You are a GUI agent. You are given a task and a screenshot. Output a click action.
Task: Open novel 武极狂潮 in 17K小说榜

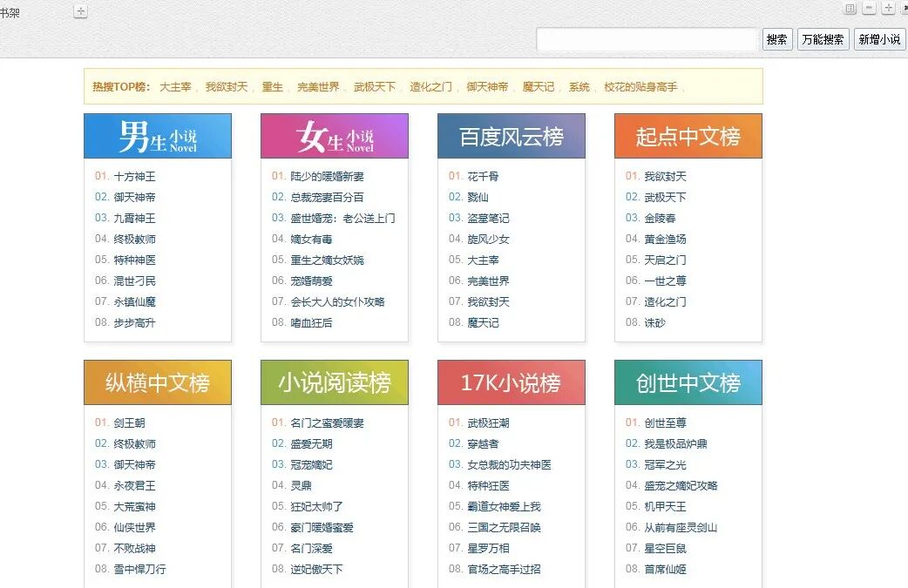[488, 423]
